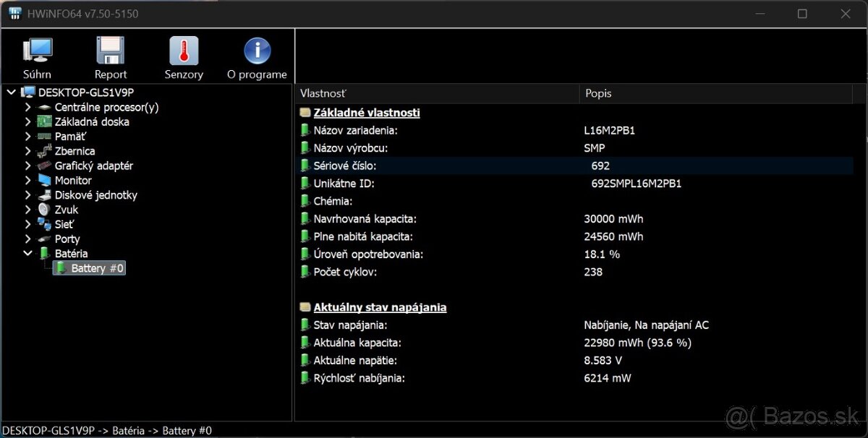The height and width of the screenshot is (438, 868).
Task: Open the Senzory thermometer icon
Action: pyautogui.click(x=184, y=52)
